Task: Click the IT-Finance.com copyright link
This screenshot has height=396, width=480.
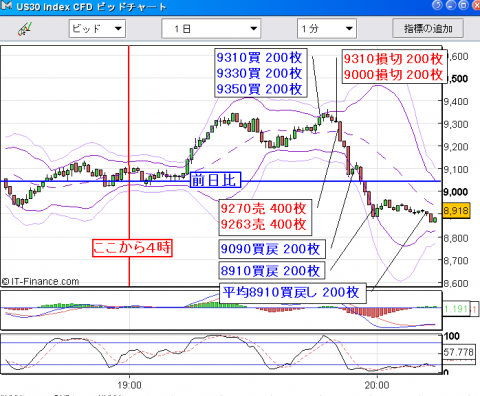Action: (x=41, y=282)
